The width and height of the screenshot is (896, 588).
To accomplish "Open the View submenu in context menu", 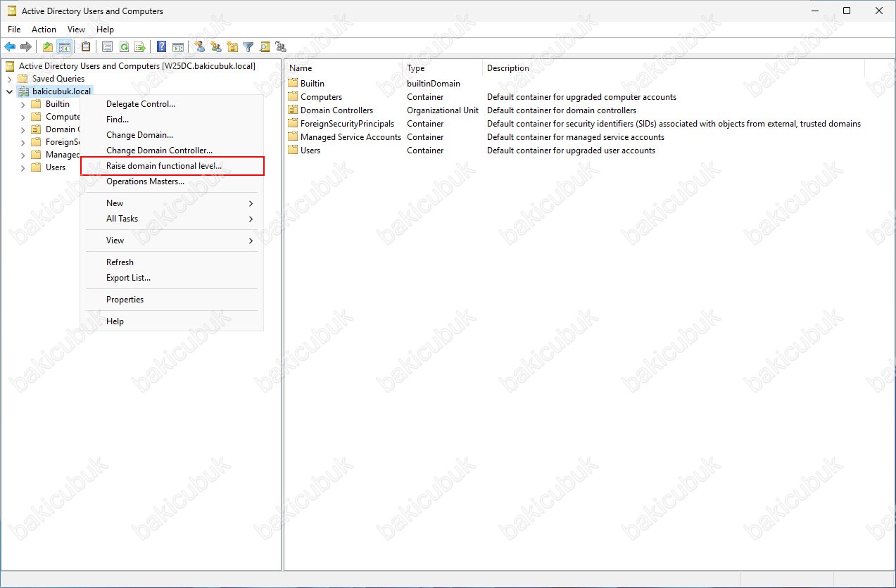I will click(172, 241).
